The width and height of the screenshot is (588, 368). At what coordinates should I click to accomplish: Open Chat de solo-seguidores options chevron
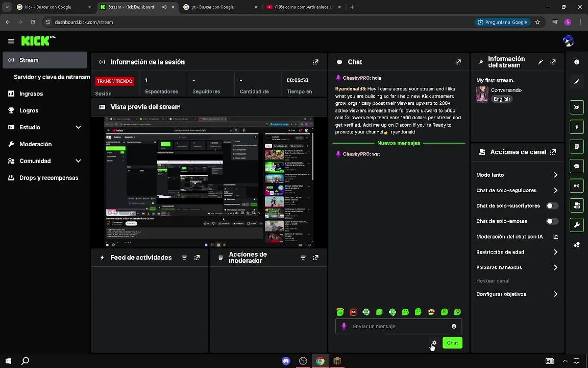click(x=555, y=190)
